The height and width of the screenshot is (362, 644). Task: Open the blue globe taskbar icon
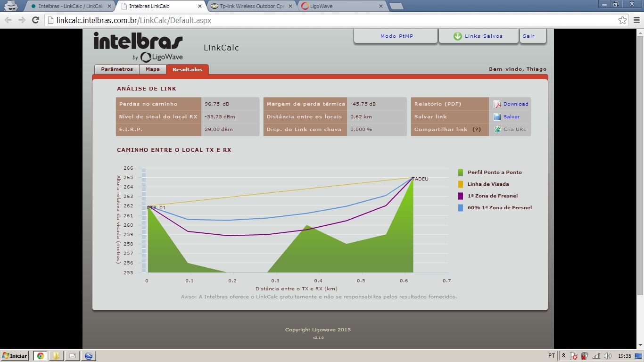pos(88,356)
